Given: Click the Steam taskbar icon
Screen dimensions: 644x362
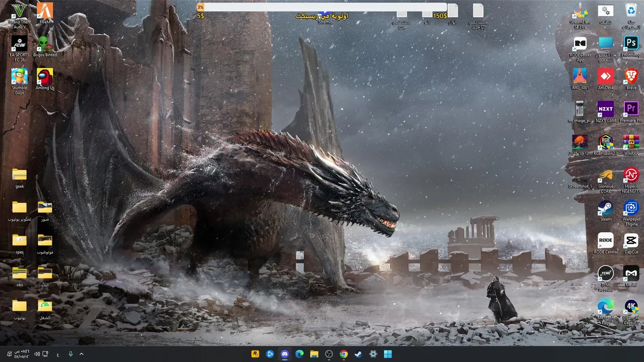Looking at the screenshot, I should (x=358, y=354).
